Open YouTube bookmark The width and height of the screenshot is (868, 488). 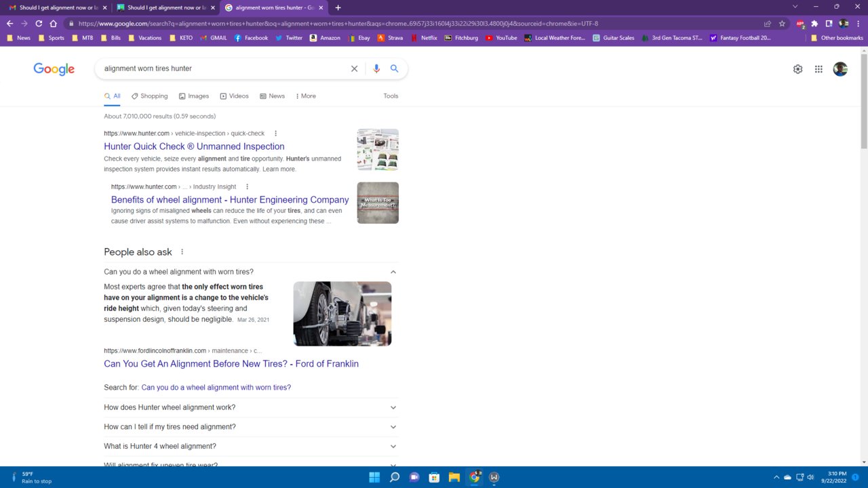[501, 38]
